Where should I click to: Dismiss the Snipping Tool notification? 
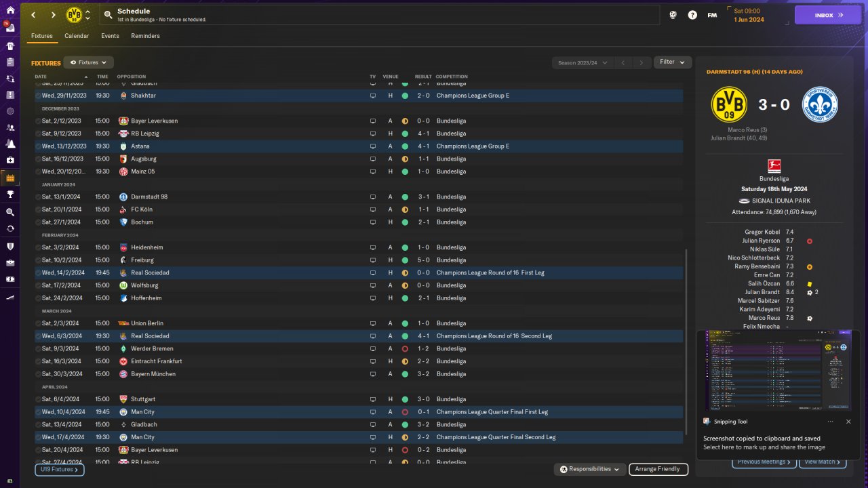(x=848, y=422)
